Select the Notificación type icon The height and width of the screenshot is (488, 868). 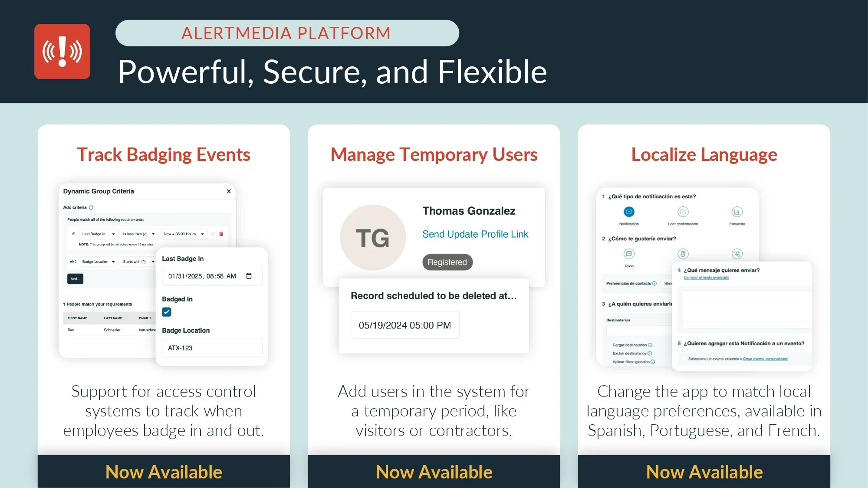click(629, 212)
